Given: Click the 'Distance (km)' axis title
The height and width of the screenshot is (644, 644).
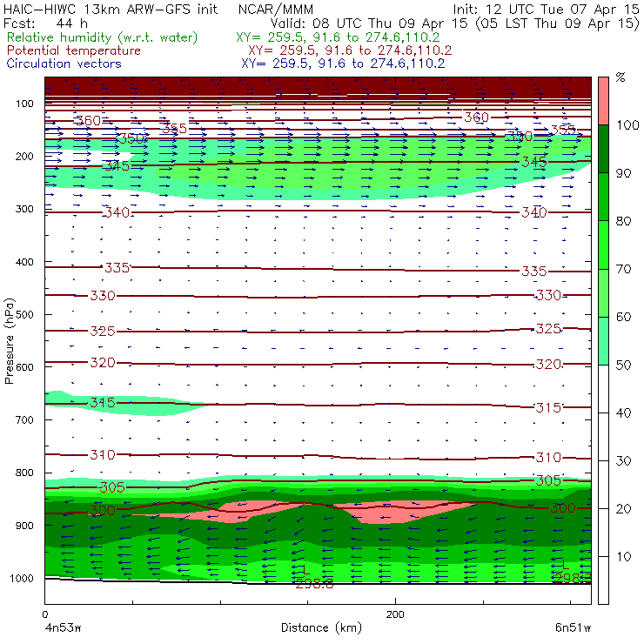Looking at the screenshot, I should point(322,627).
